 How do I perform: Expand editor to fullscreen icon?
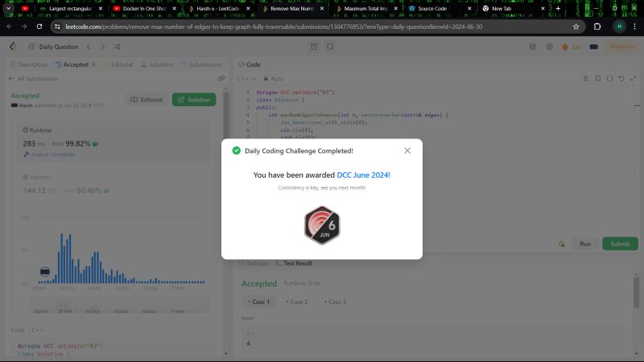[x=634, y=78]
